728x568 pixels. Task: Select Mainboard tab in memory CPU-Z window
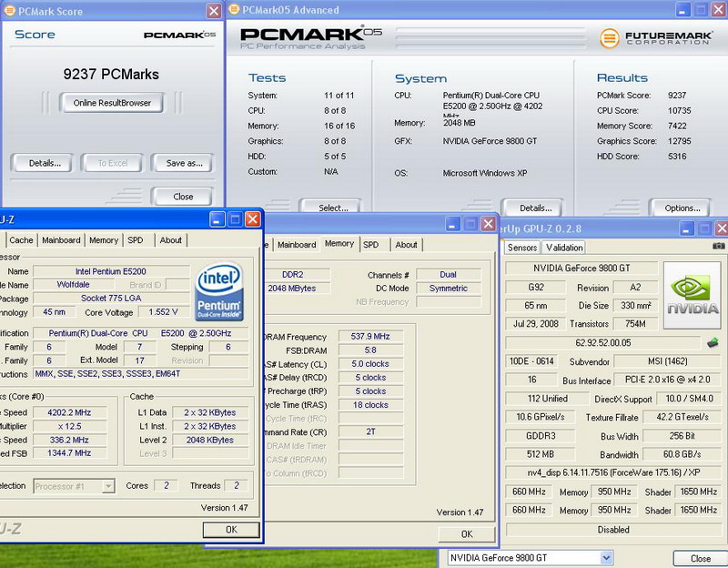(x=297, y=245)
